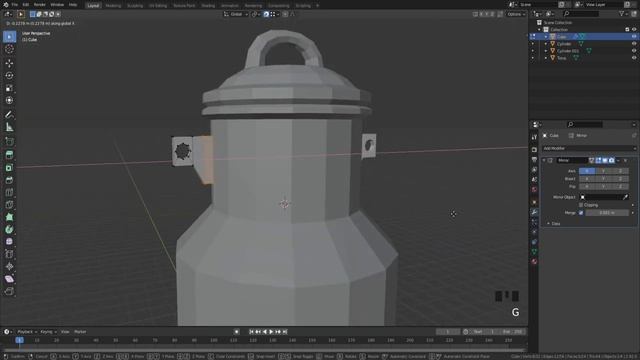Screen dimensions: 640x360
Task: Open the outliner filter dropdown
Action: [x=623, y=14]
